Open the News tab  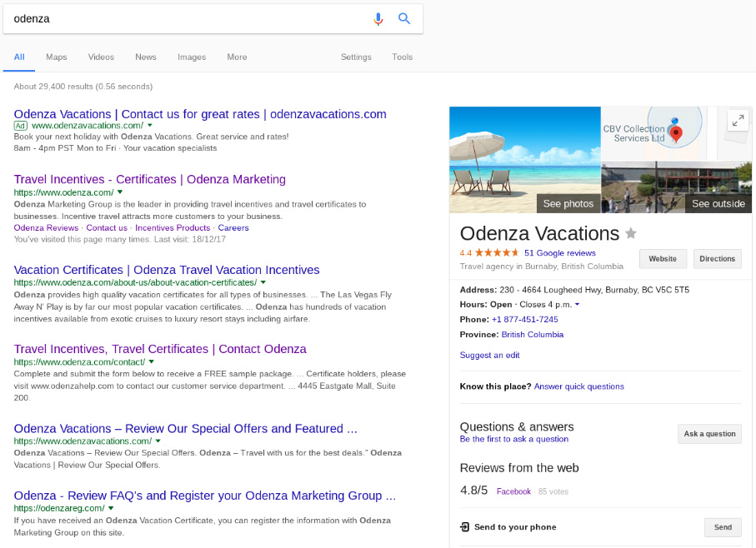coord(146,57)
